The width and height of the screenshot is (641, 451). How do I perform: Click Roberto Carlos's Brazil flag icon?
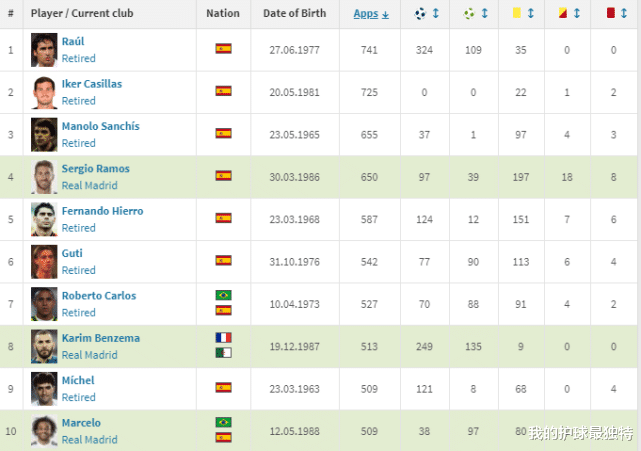(x=223, y=296)
